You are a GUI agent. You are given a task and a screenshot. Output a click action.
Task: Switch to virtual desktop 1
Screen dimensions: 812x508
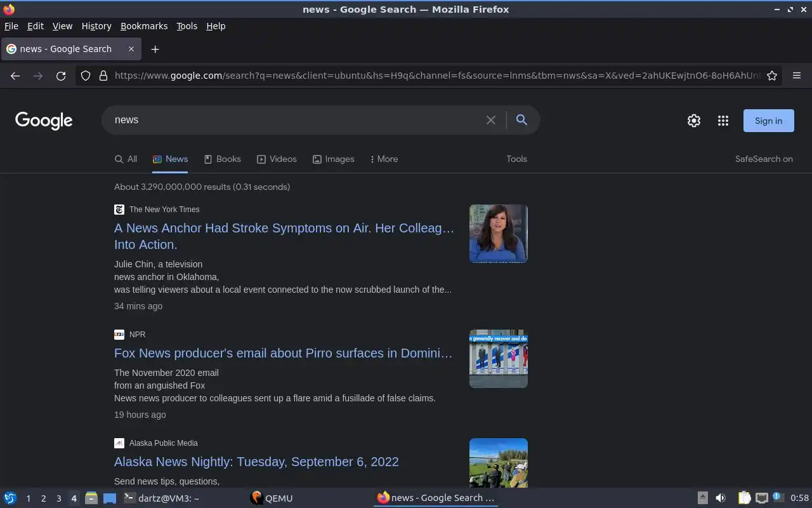click(28, 498)
